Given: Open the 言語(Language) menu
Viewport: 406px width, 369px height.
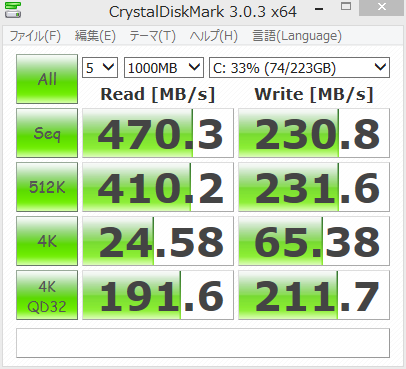Looking at the screenshot, I should tap(297, 36).
